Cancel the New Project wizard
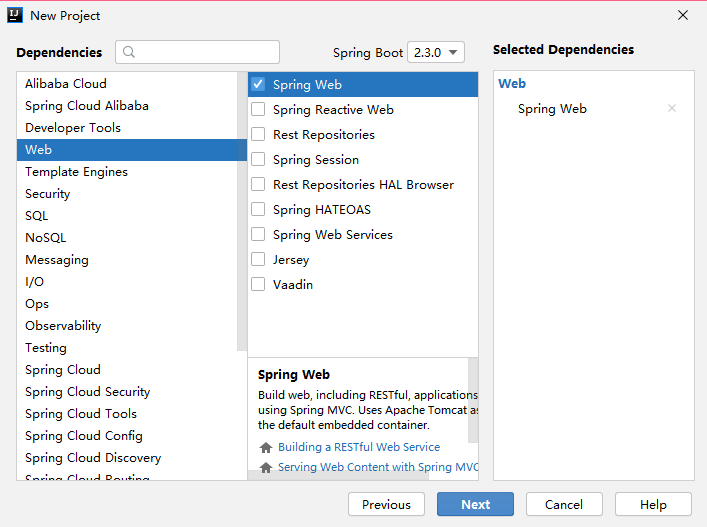 pos(564,504)
